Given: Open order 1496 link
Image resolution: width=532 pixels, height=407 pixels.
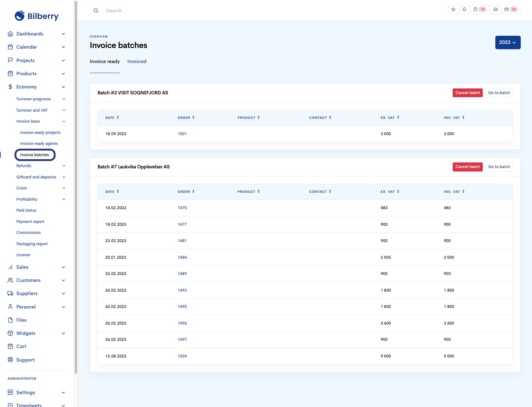Looking at the screenshot, I should 182,323.
